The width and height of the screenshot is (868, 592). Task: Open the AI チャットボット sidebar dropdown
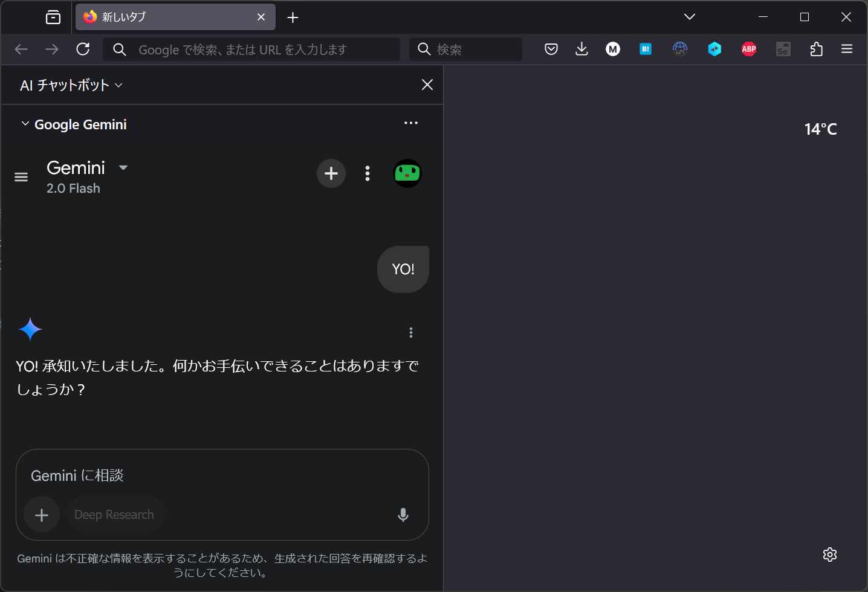tap(71, 85)
